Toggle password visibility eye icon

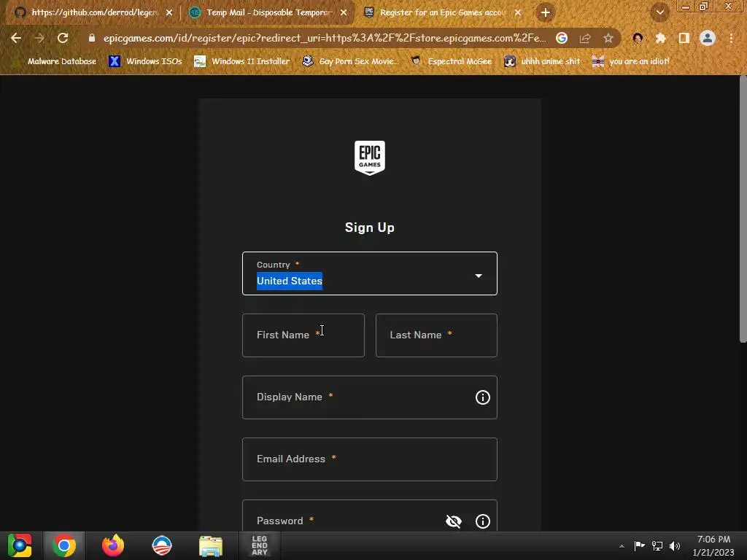pyautogui.click(x=454, y=521)
